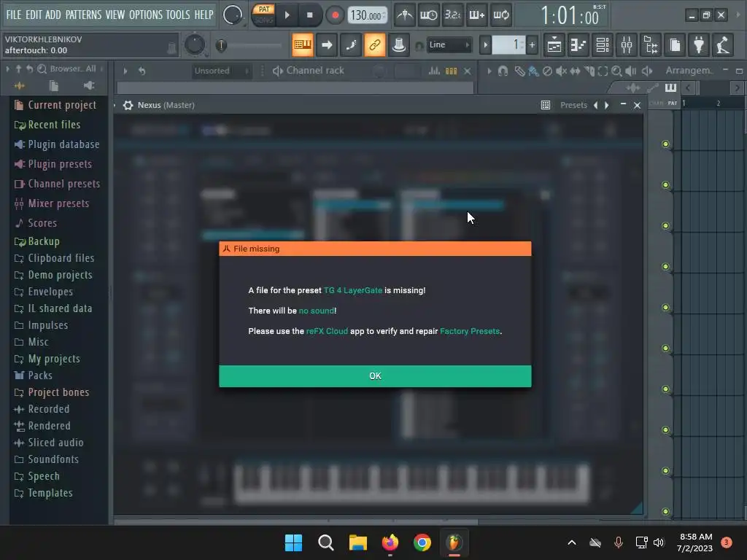Open the PATTERNS menu
747x560 pixels.
83,15
